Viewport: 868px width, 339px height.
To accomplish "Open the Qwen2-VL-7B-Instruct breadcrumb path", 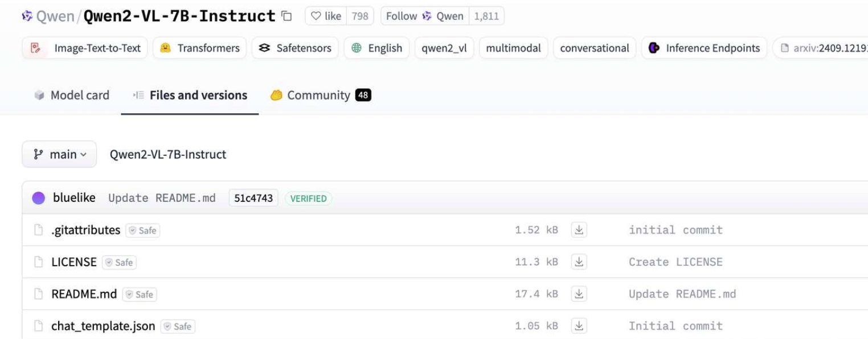I will point(168,154).
